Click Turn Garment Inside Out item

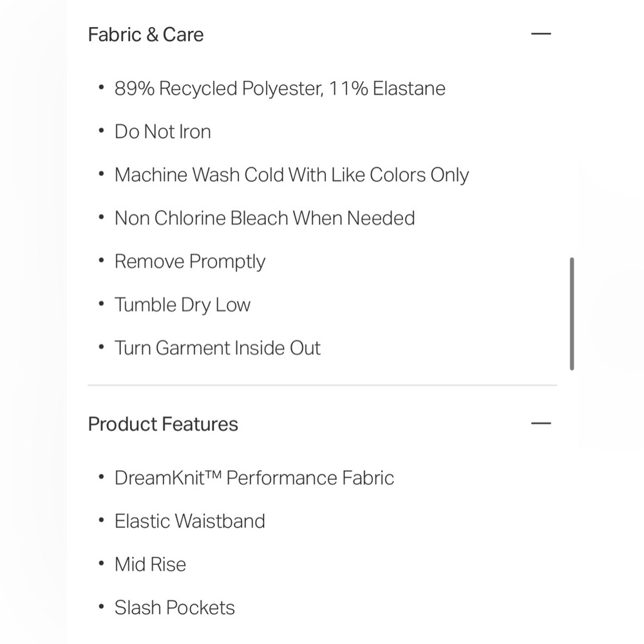pyautogui.click(x=217, y=348)
